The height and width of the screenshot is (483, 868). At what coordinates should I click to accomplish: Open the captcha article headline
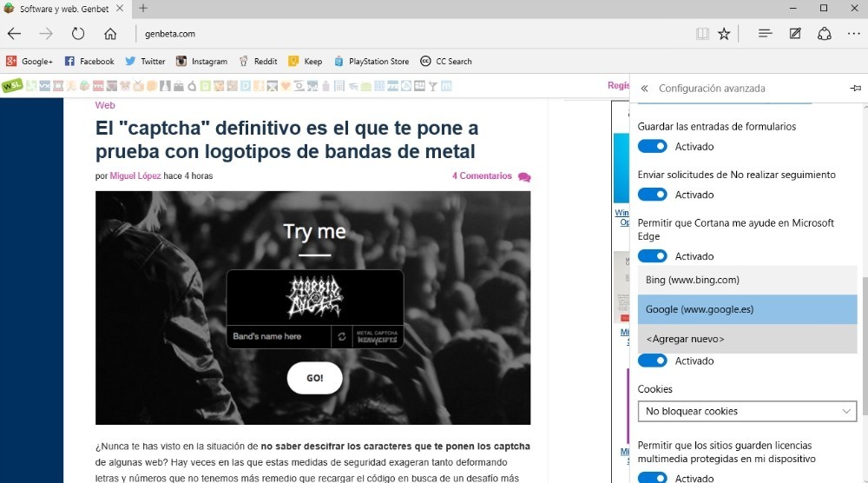(x=286, y=140)
